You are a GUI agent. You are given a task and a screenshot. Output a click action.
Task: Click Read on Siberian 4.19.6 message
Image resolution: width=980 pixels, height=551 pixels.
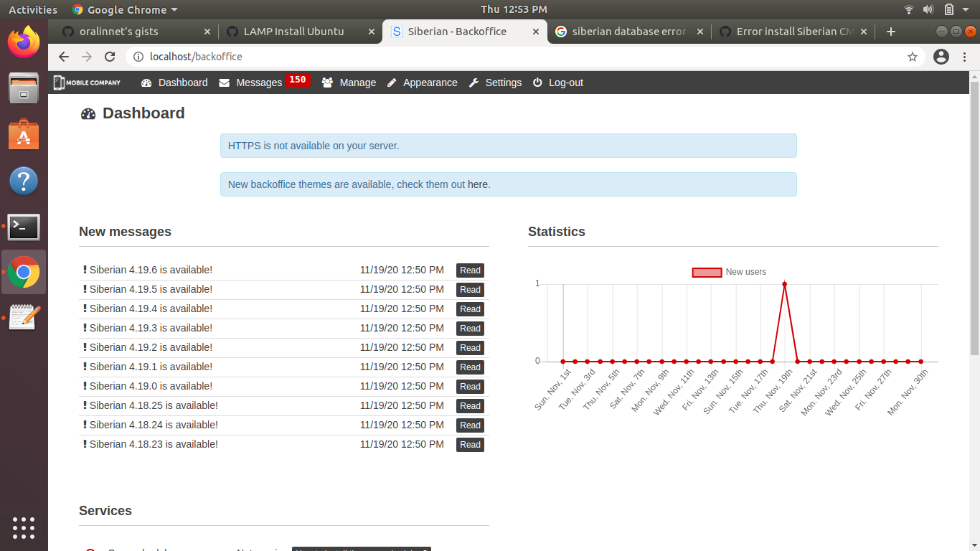pos(470,270)
